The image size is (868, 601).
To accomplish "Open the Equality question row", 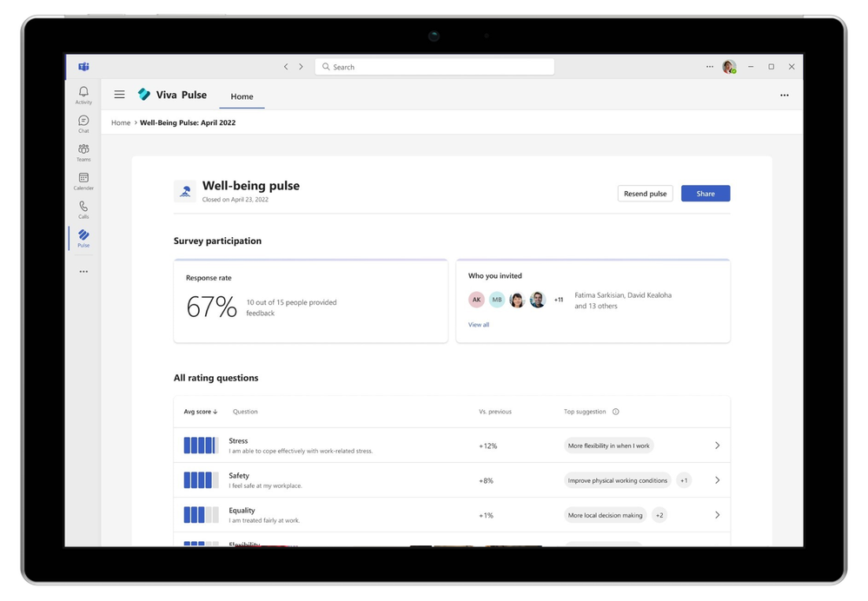I will (x=452, y=515).
